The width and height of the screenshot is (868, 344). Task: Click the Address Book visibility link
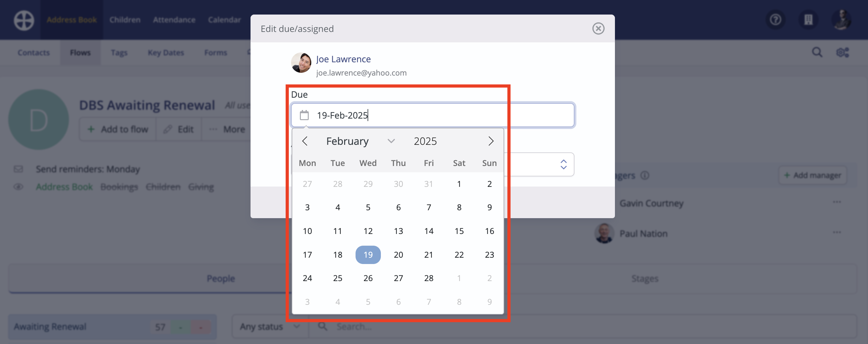tap(64, 187)
